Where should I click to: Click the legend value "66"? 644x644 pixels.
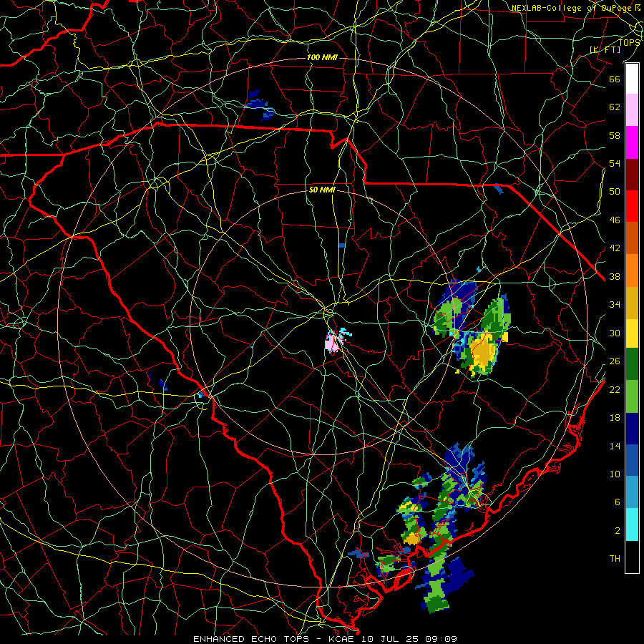click(615, 79)
